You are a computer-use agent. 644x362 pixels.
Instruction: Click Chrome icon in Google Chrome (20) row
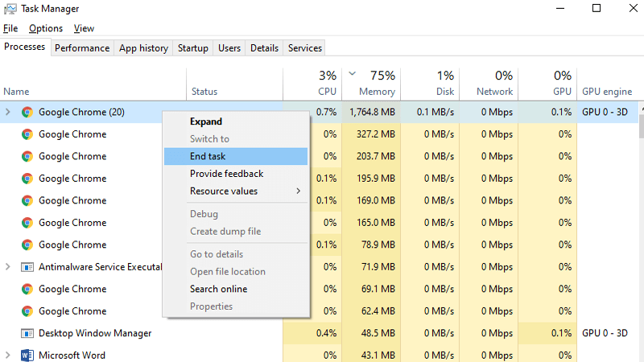click(27, 112)
